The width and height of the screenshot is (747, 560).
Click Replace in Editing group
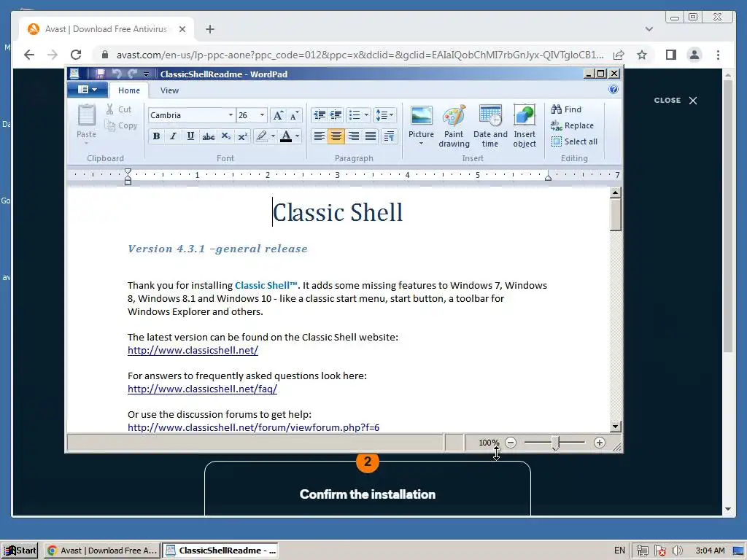click(x=572, y=125)
